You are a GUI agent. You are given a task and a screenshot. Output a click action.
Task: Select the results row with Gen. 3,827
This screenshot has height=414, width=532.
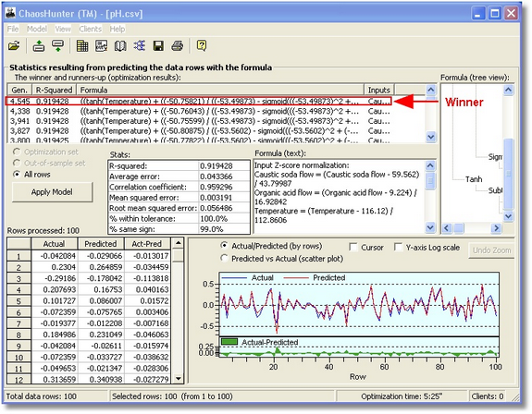199,131
